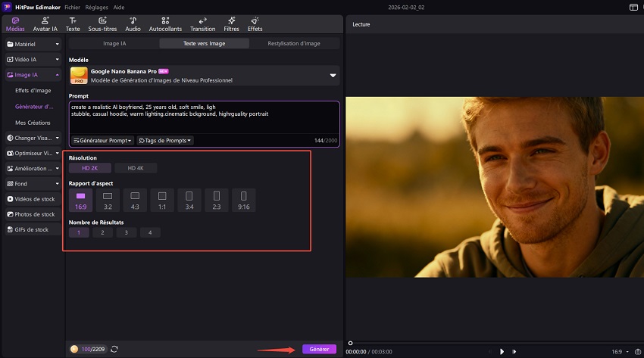Click the playback progress bar handle
The height and width of the screenshot is (358, 644).
[350, 343]
